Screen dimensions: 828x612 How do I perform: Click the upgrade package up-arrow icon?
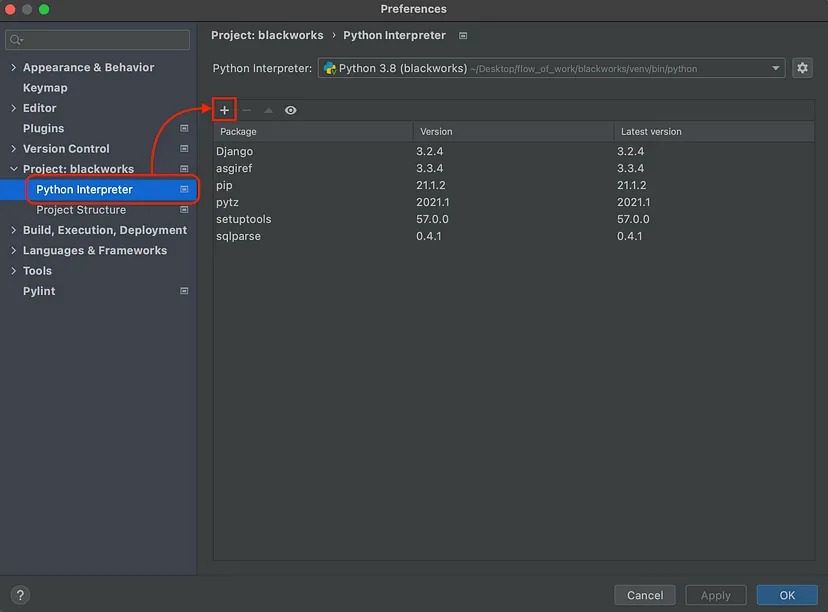coord(268,110)
